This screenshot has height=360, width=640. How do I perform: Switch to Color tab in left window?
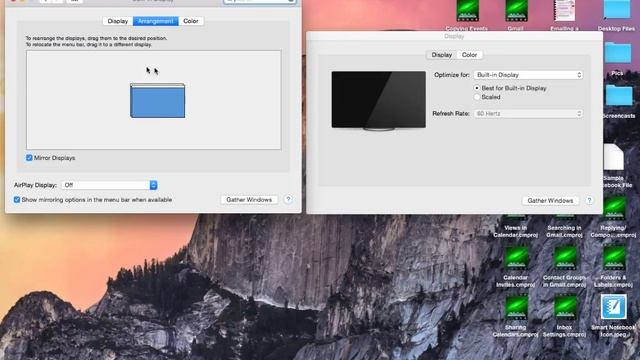191,21
